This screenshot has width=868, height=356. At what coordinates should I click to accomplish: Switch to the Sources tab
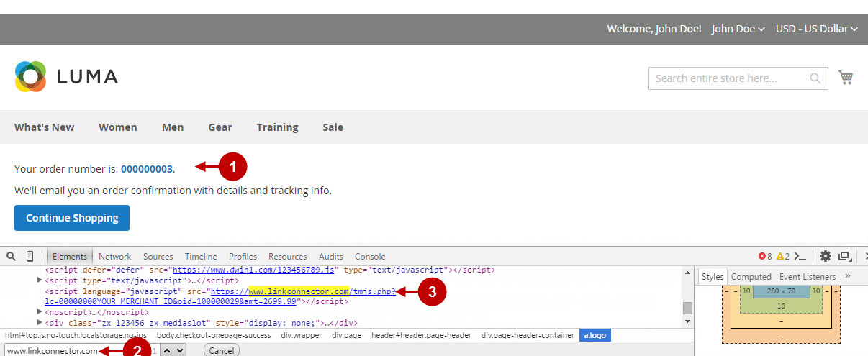point(158,256)
